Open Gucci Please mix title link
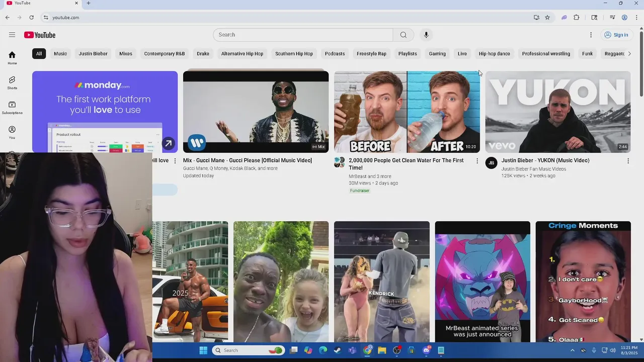 click(x=248, y=160)
